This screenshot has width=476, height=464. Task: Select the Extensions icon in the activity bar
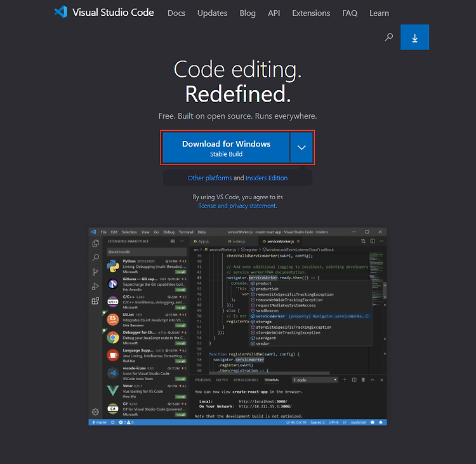(x=95, y=301)
